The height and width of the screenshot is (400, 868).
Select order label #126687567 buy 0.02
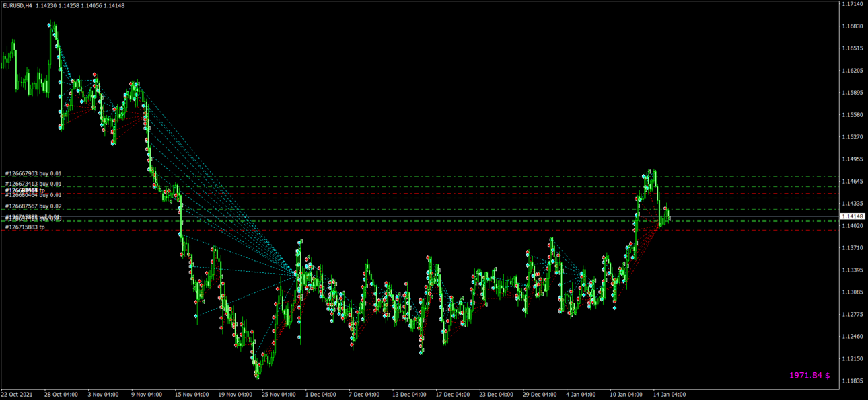[x=34, y=206]
